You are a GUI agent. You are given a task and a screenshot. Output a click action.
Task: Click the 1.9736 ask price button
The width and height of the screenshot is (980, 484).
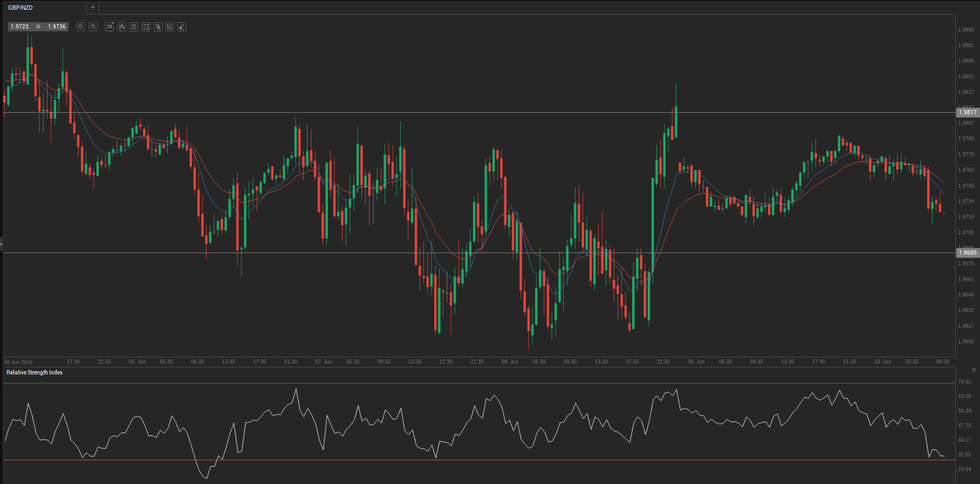(57, 26)
